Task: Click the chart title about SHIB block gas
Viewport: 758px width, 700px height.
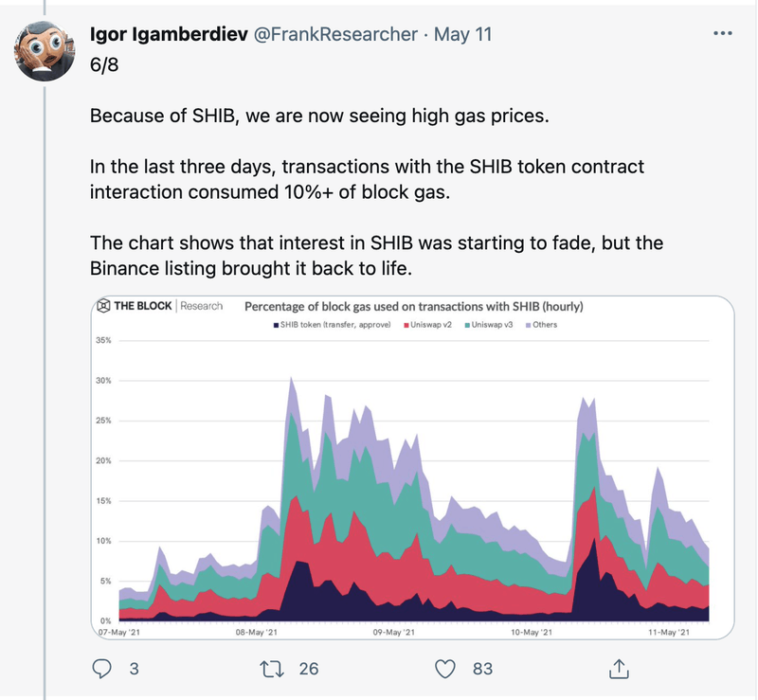Action: [x=413, y=307]
